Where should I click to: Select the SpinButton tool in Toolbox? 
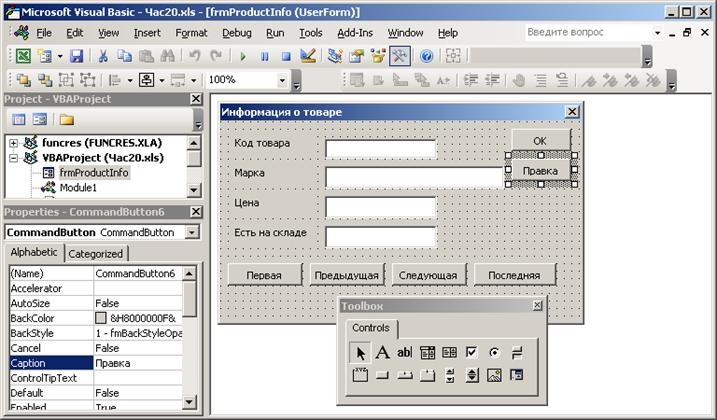coord(472,375)
